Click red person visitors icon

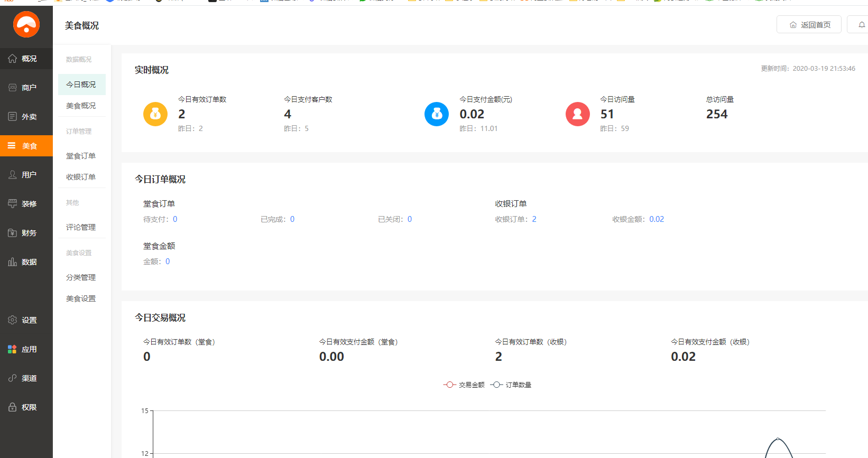578,114
